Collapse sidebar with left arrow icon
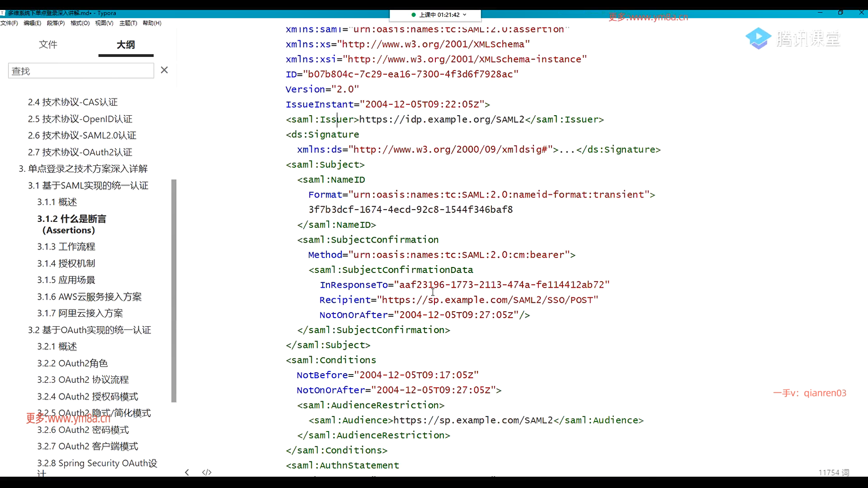Viewport: 868px width, 488px height. (x=187, y=472)
